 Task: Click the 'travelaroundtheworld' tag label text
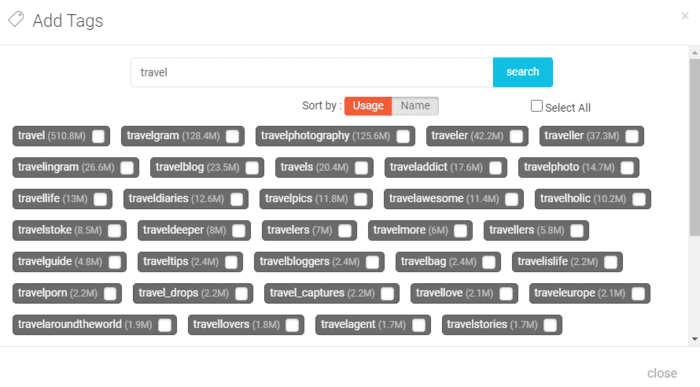pyautogui.click(x=70, y=325)
